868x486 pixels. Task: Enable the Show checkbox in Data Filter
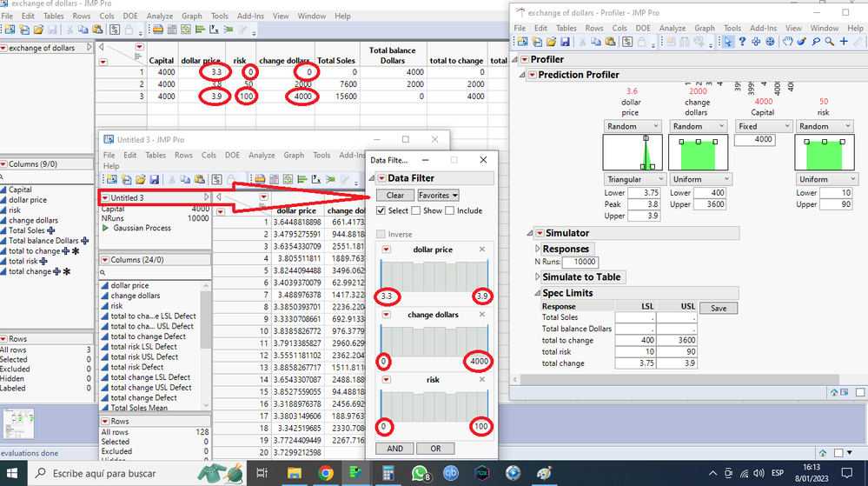[416, 210]
